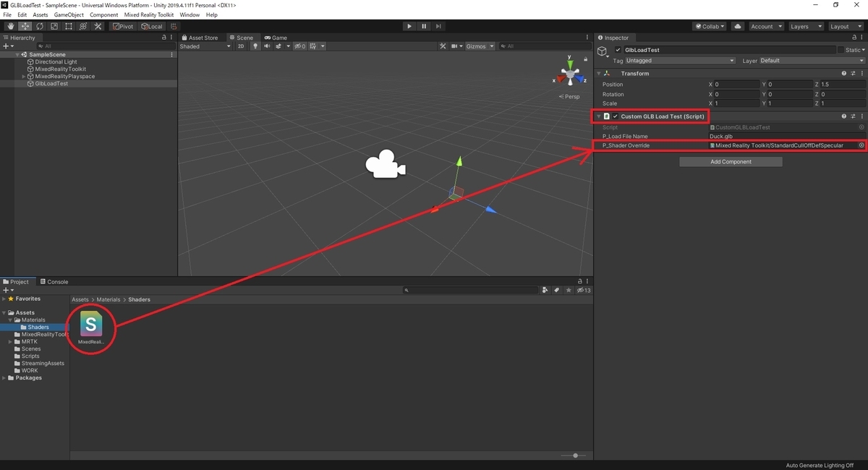The image size is (868, 470).
Task: Toggle Pivot handle position
Action: 123,27
